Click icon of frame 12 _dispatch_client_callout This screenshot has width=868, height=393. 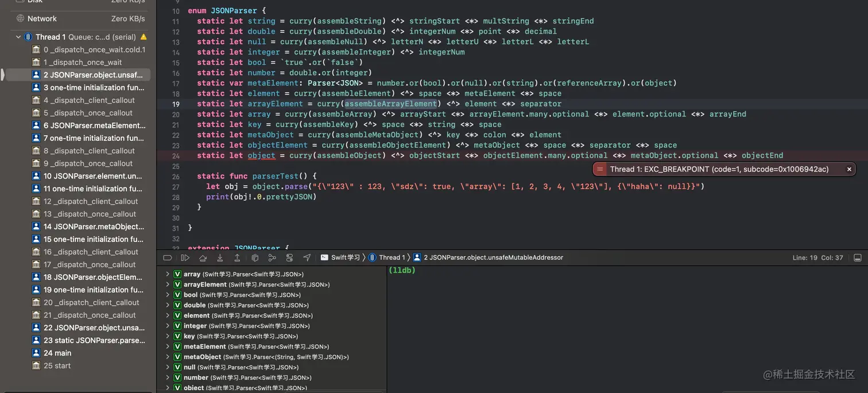coord(36,201)
